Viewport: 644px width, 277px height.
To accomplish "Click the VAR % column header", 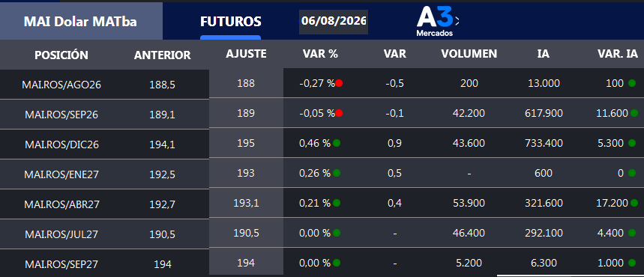I will [320, 54].
